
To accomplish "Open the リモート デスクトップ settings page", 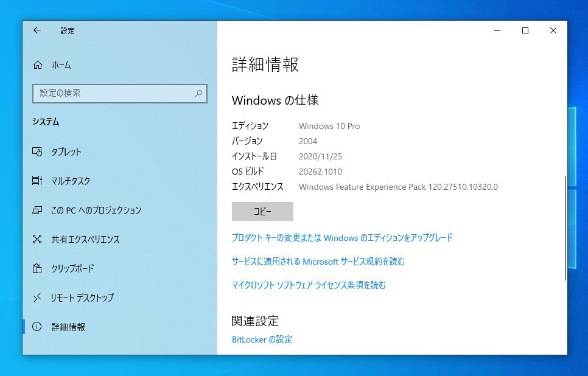I will point(82,298).
